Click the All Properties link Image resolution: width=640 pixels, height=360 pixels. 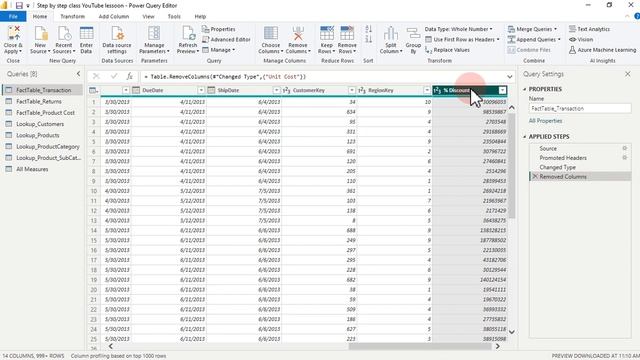(545, 121)
